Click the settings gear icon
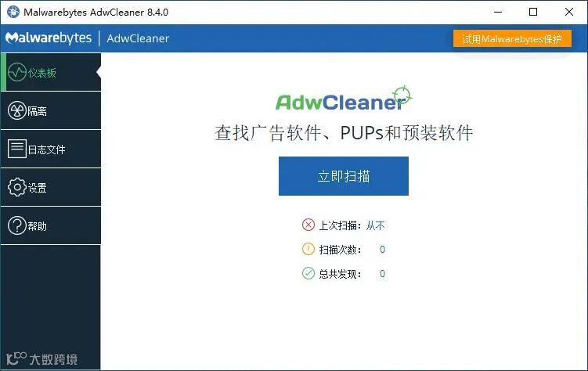The height and width of the screenshot is (371, 588). click(x=17, y=187)
